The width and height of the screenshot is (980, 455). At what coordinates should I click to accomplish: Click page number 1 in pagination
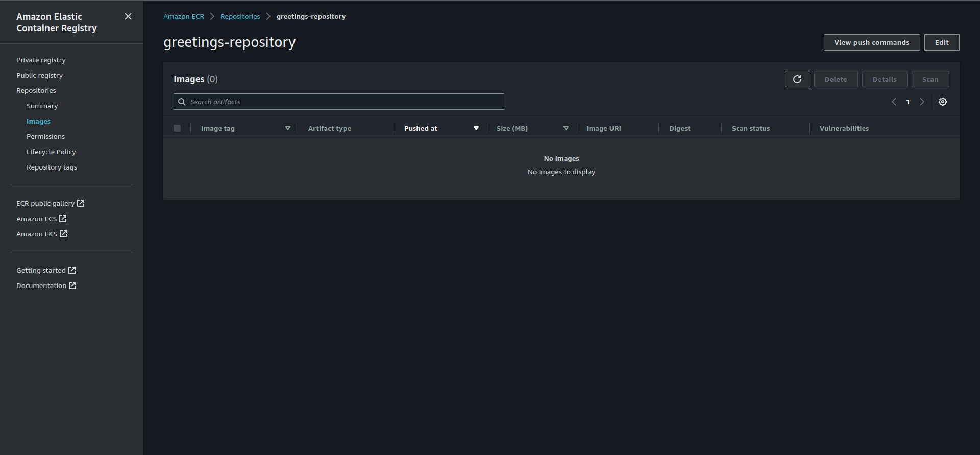point(908,102)
